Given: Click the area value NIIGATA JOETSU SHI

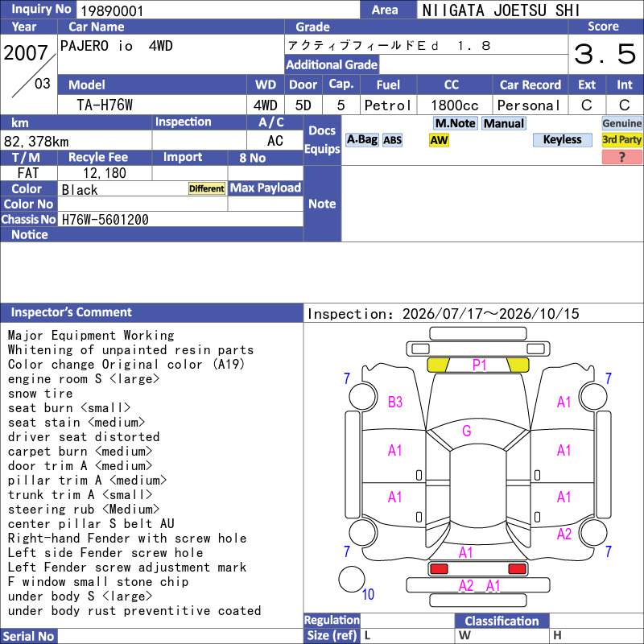Looking at the screenshot, I should pos(501,10).
